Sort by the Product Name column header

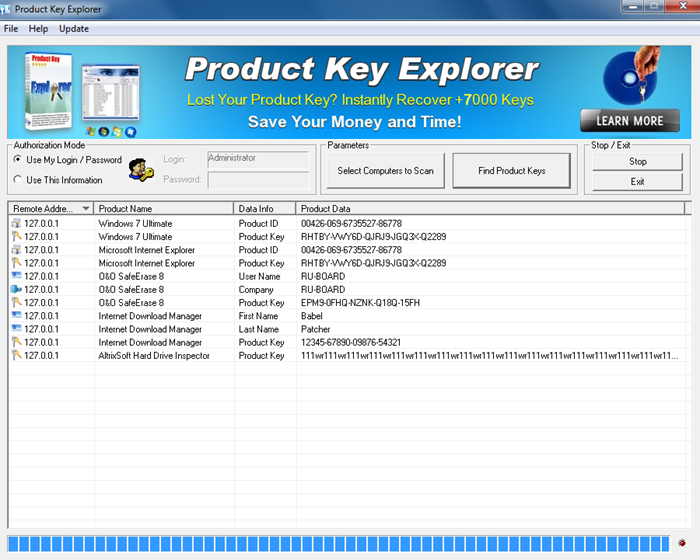[163, 209]
